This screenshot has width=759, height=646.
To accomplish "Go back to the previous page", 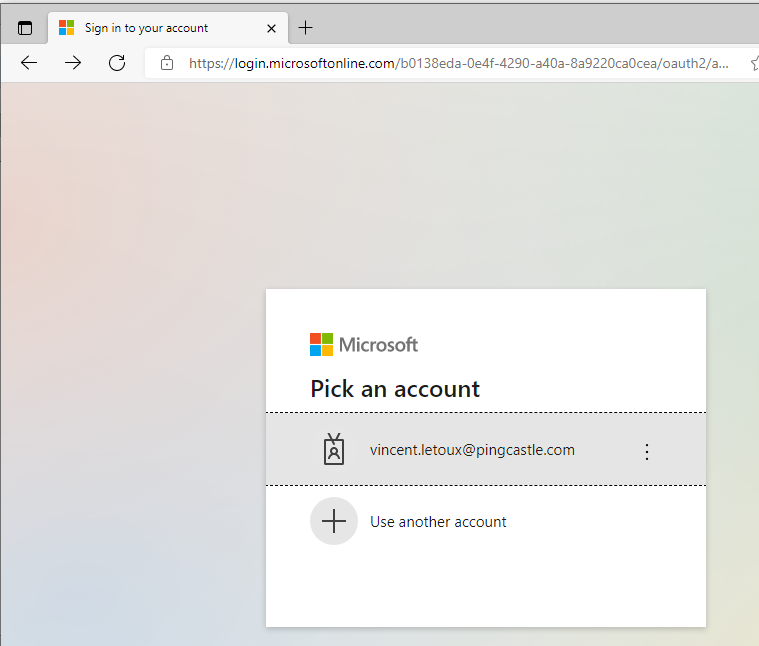I will tap(29, 63).
